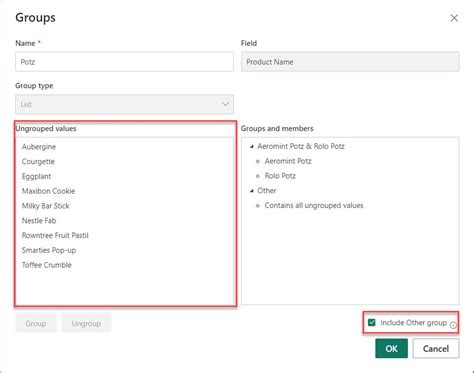Click the Cancel button
Screen dimensions: 474x373
[x=436, y=348]
